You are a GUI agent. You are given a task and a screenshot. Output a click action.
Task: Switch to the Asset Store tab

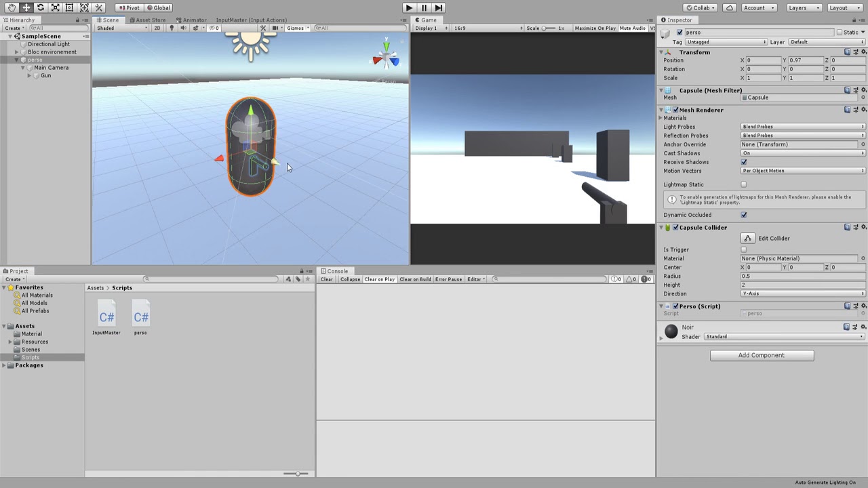[147, 20]
